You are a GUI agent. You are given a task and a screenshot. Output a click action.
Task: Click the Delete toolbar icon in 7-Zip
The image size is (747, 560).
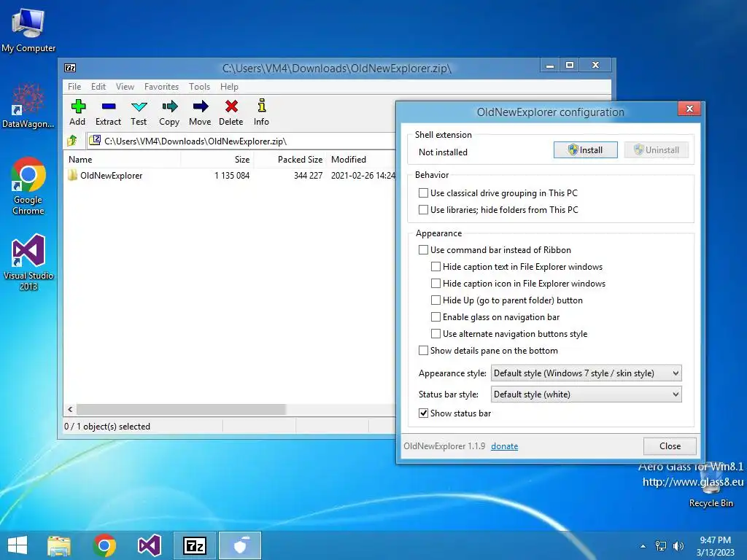tap(231, 112)
